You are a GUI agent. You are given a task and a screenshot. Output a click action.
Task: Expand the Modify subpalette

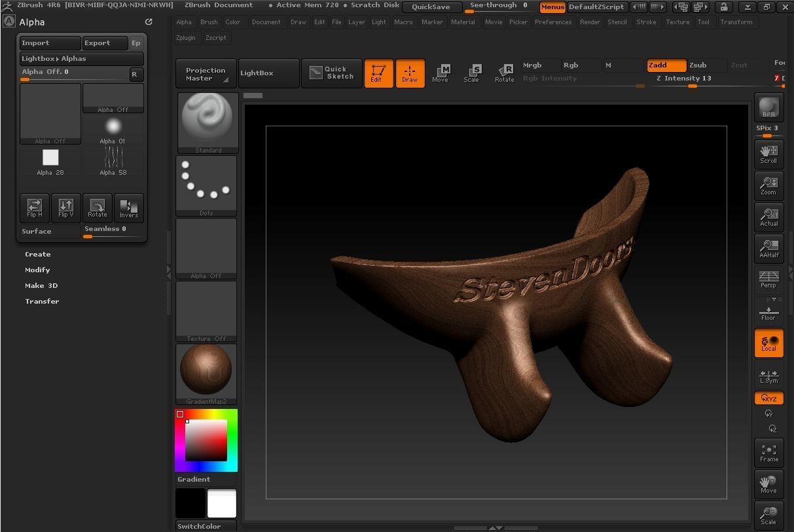38,270
